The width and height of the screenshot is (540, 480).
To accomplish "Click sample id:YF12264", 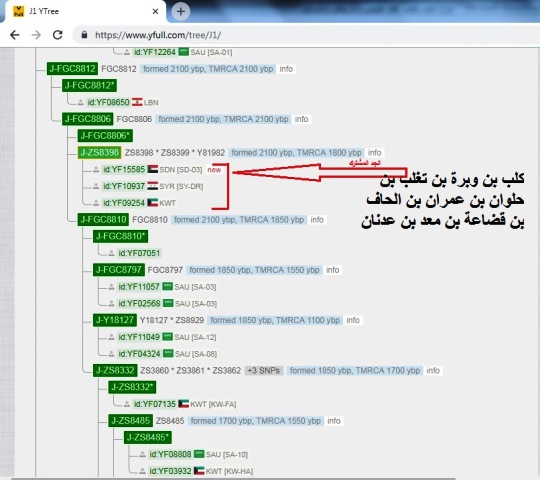I will (x=155, y=52).
